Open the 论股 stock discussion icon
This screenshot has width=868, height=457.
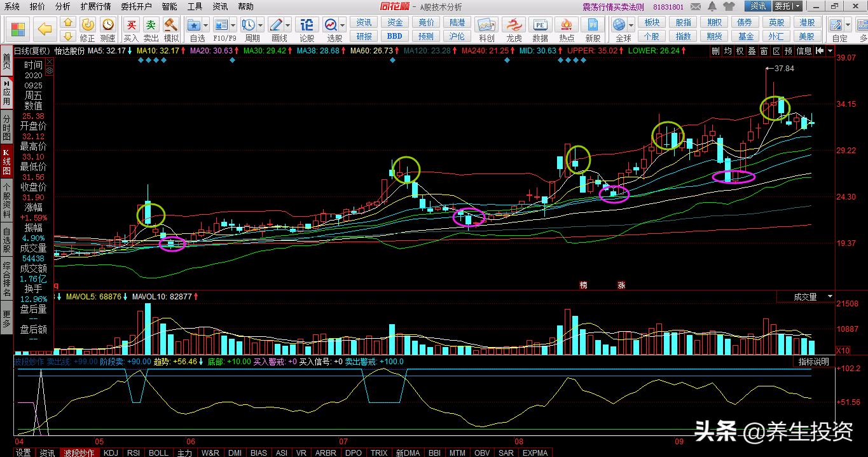[x=307, y=25]
